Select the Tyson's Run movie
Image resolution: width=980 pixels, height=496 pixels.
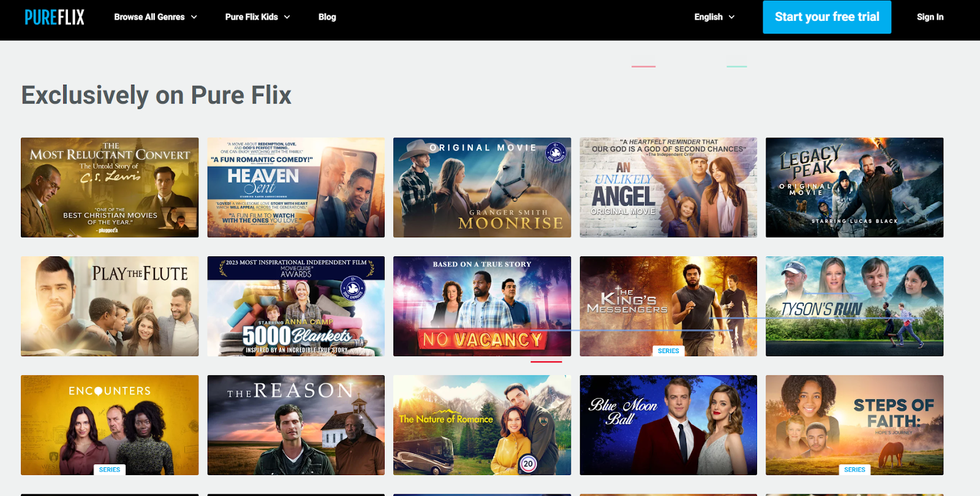pyautogui.click(x=854, y=307)
